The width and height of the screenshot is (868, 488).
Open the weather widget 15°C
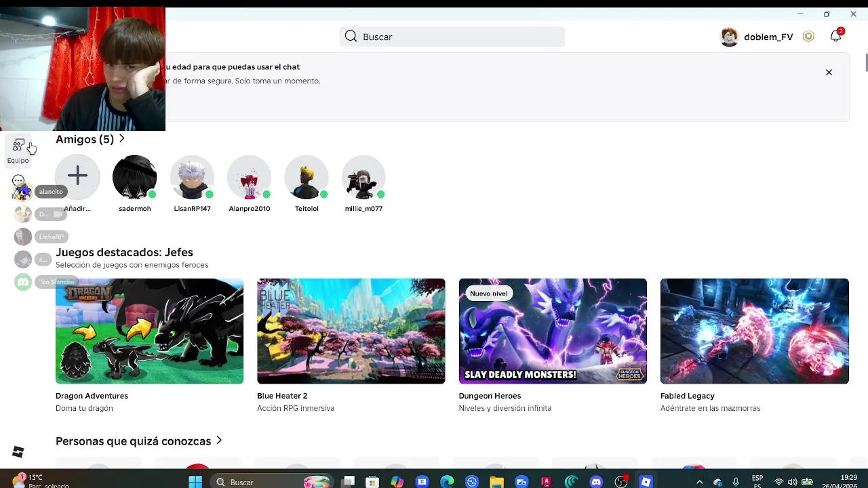[x=39, y=481]
